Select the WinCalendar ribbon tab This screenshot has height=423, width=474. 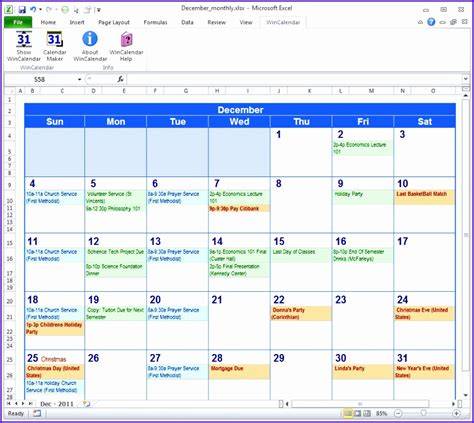283,22
